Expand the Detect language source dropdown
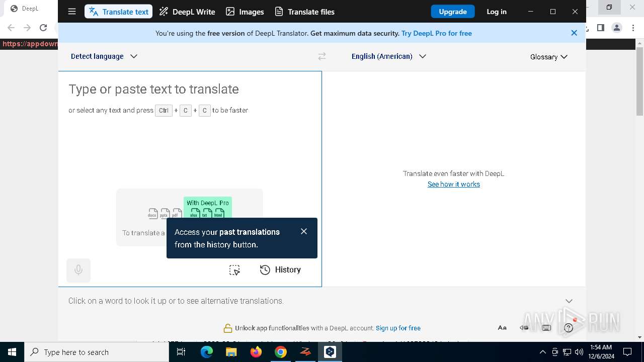 click(104, 56)
